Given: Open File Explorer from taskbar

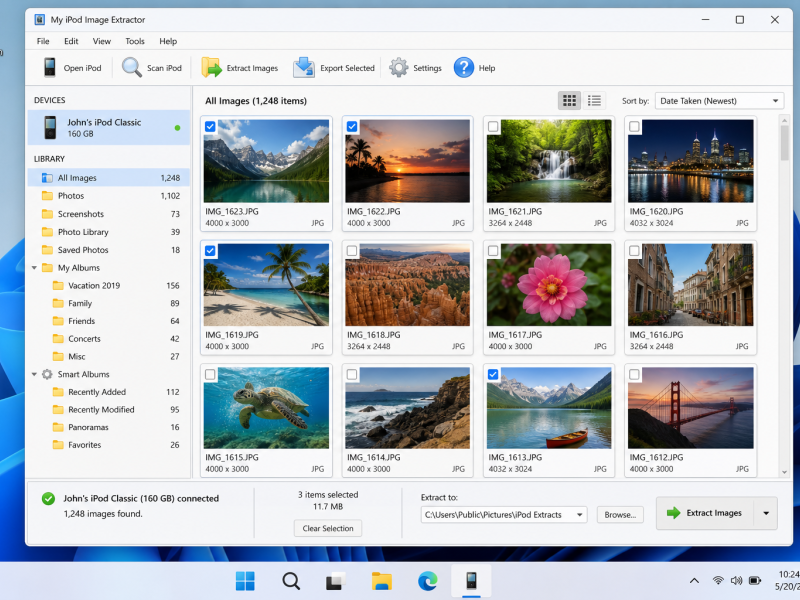Looking at the screenshot, I should (x=382, y=581).
